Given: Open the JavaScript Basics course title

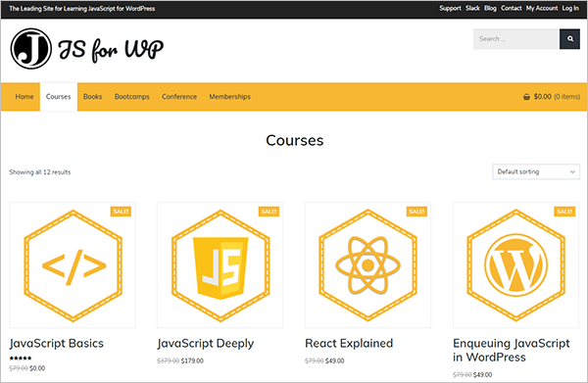Looking at the screenshot, I should click(57, 343).
